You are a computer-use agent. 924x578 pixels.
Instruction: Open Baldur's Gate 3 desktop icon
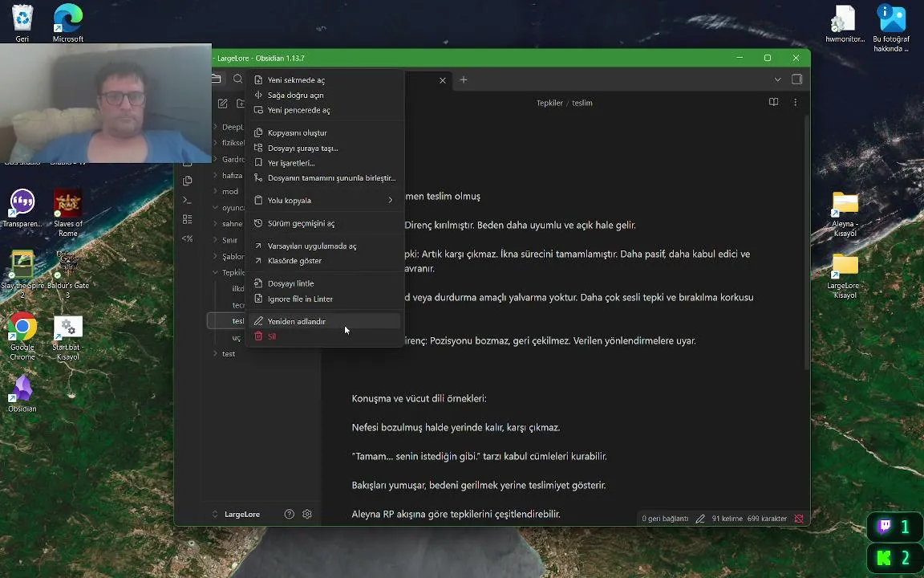(67, 275)
